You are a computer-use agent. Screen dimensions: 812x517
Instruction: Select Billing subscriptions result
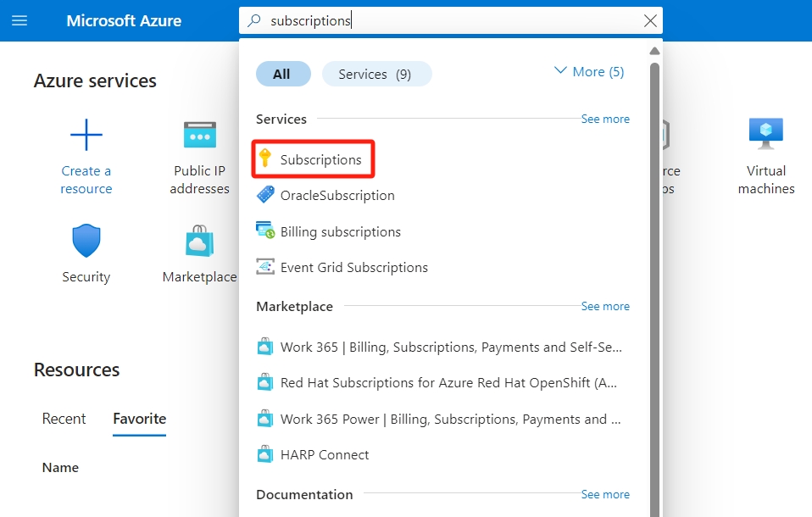click(340, 232)
